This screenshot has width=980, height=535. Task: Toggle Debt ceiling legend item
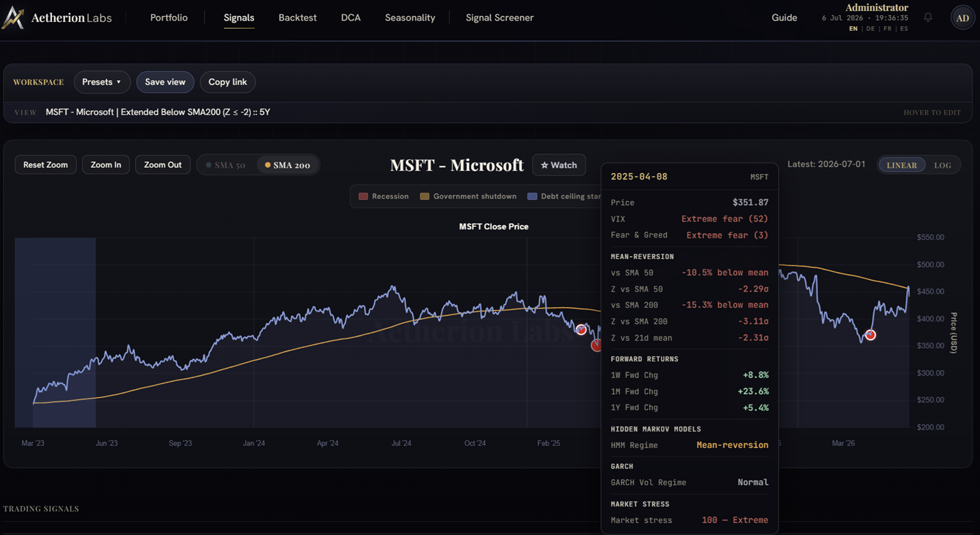click(x=564, y=197)
